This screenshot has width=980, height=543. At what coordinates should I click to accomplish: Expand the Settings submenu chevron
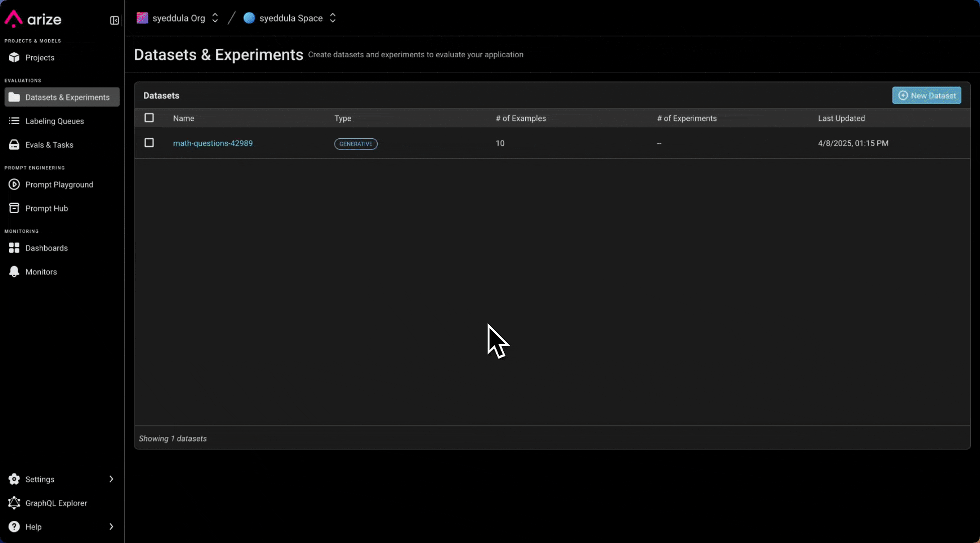[111, 479]
